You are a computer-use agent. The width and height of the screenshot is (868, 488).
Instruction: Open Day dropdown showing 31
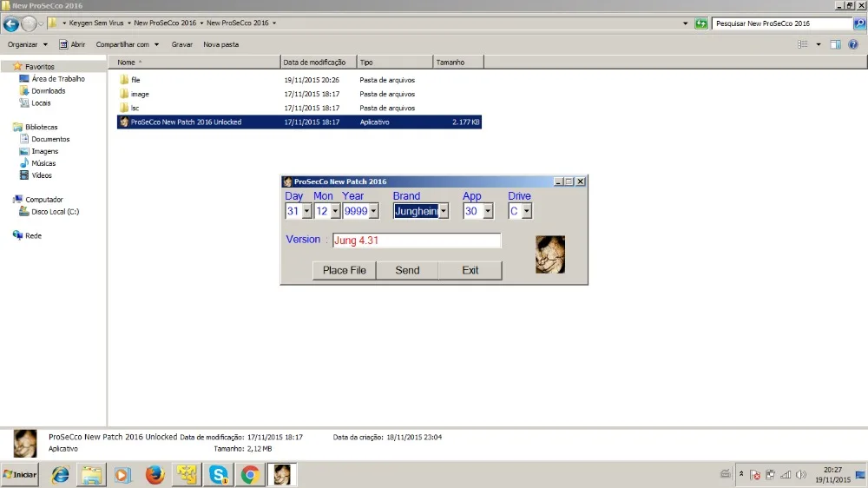pyautogui.click(x=306, y=211)
